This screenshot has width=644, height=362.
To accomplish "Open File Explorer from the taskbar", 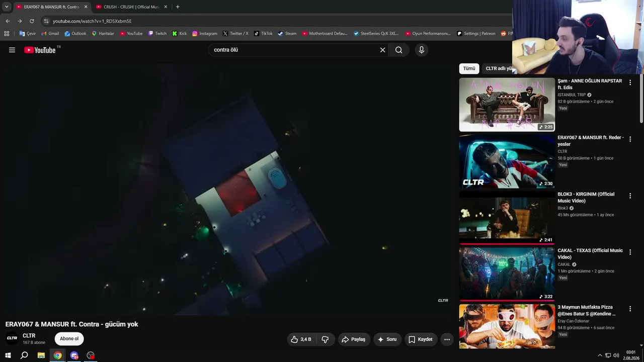I will pos(41,355).
